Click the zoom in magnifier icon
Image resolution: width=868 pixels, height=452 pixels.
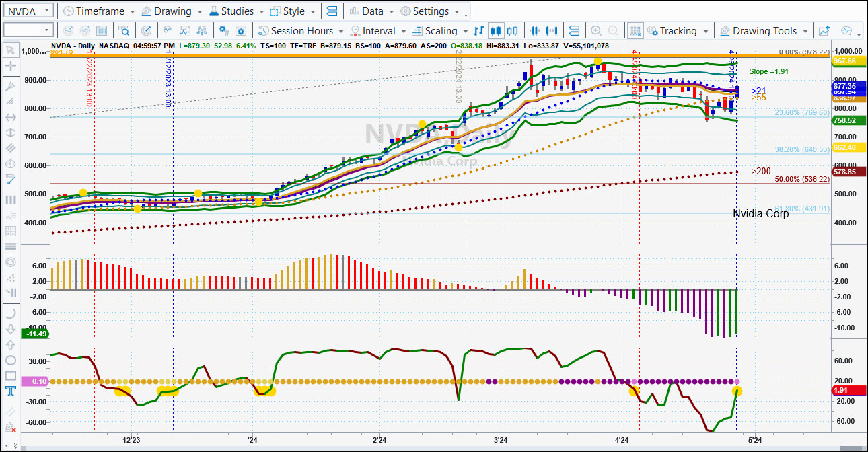click(595, 30)
